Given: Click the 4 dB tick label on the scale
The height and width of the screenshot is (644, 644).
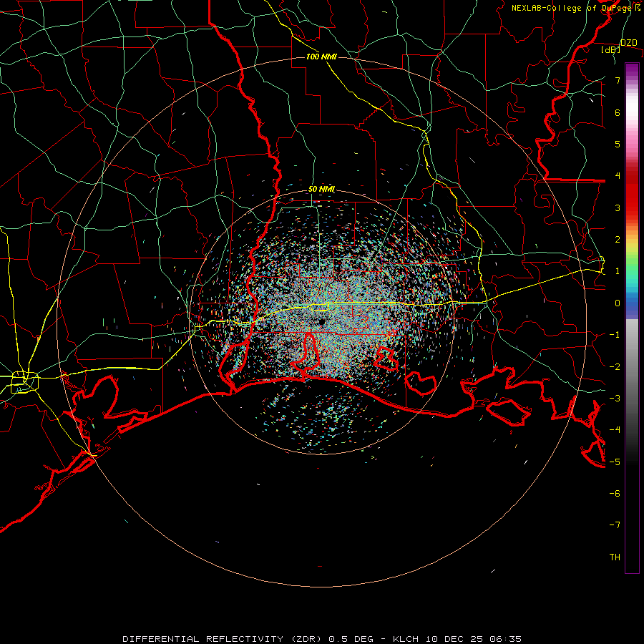Looking at the screenshot, I should [618, 176].
